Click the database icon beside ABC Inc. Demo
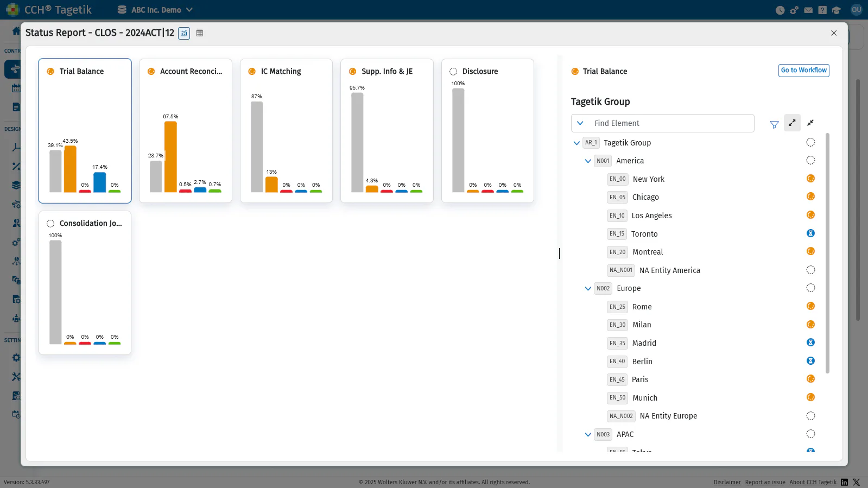 point(122,10)
